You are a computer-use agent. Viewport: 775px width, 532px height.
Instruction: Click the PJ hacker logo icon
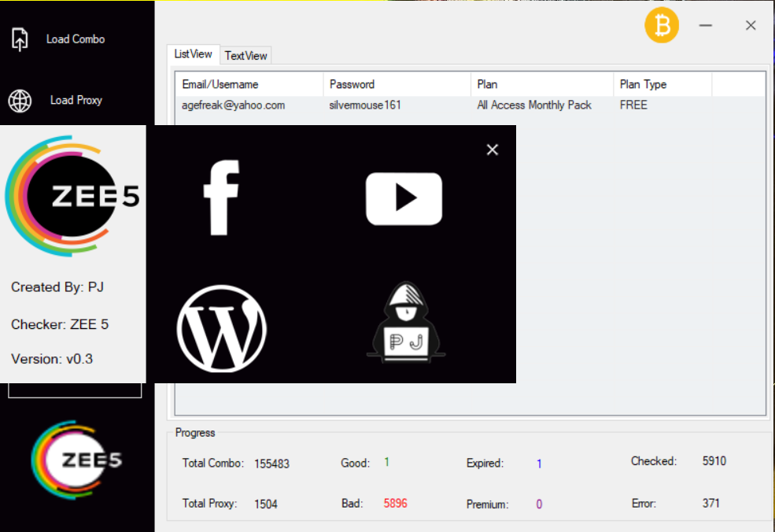tap(406, 322)
